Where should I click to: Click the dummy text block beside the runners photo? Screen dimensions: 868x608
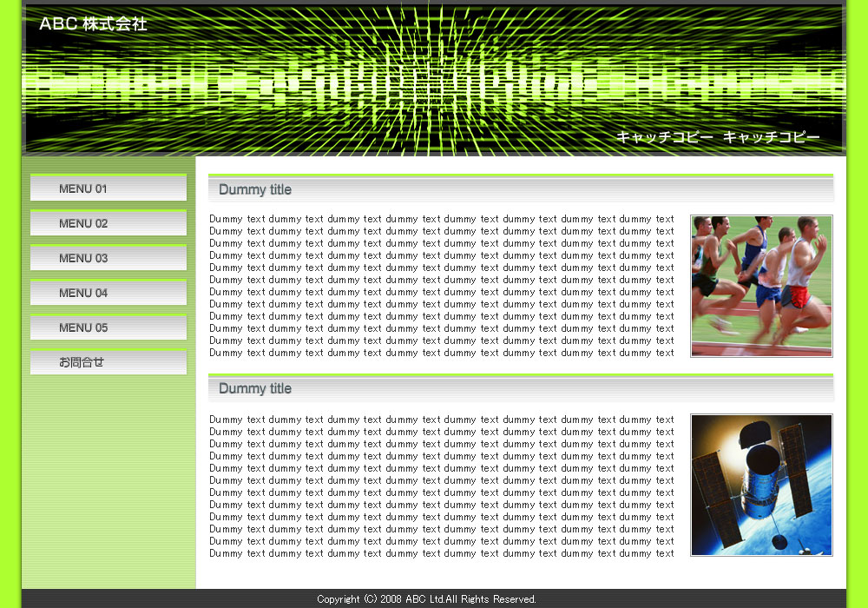click(441, 286)
